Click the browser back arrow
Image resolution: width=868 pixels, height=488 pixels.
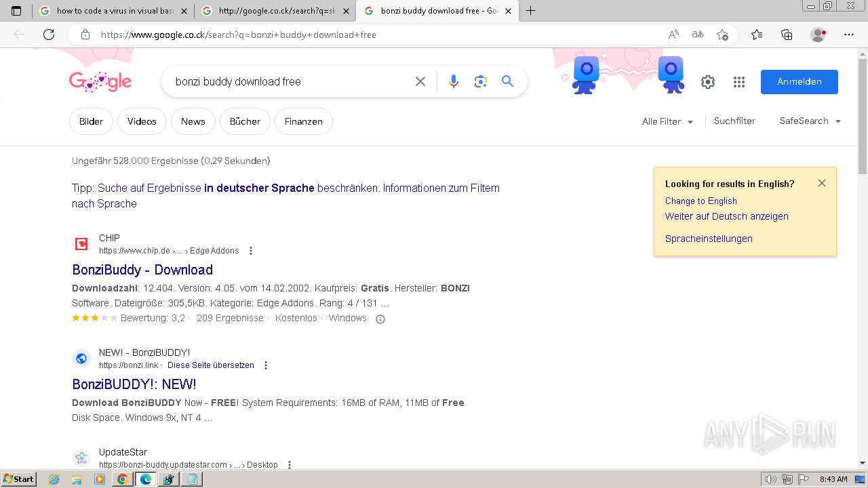19,35
